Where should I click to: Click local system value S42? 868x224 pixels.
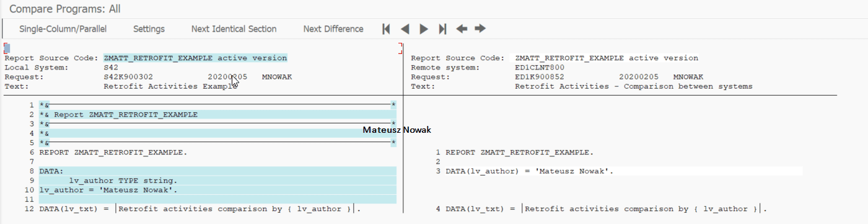point(111,68)
